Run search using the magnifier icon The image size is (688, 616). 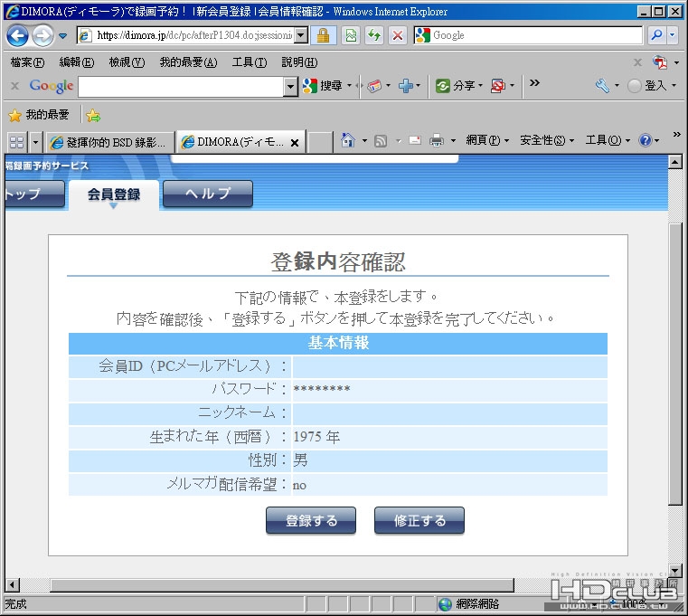pos(657,35)
